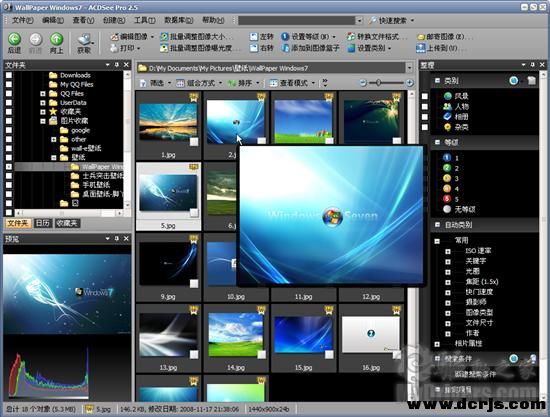Viewport: 550px width, 417px height.
Task: Select the 摄影师 photographer entry
Action: pos(475,302)
